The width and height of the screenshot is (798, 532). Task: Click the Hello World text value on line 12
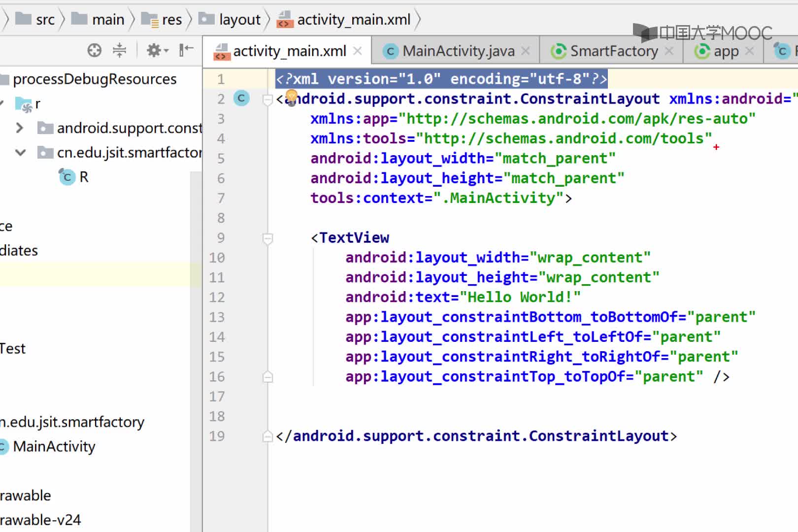(520, 298)
